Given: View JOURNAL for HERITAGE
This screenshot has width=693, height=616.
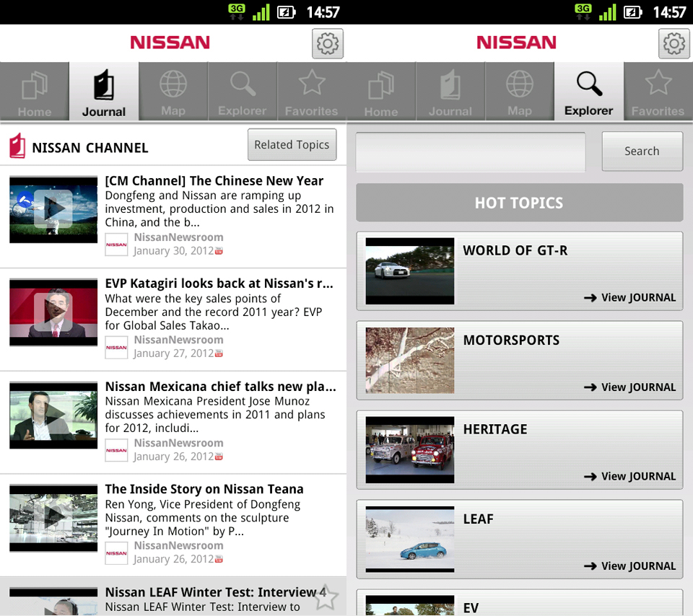Looking at the screenshot, I should (x=629, y=477).
